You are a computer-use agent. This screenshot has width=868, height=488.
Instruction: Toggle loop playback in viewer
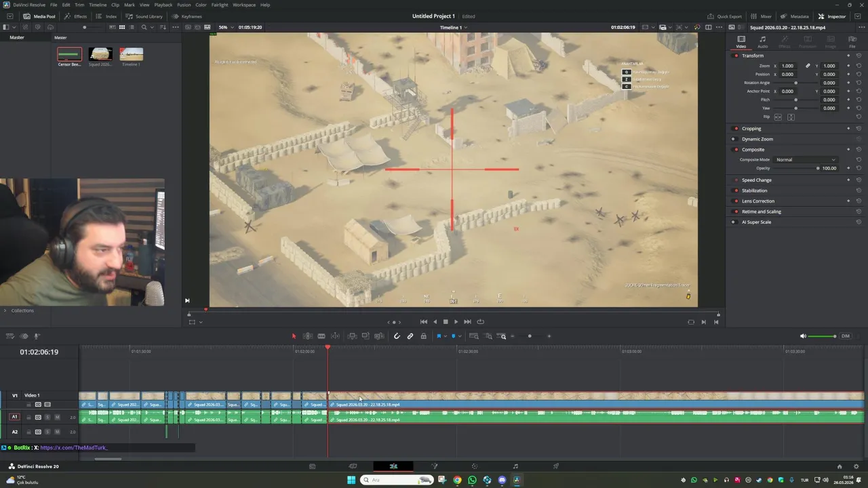[x=481, y=322]
